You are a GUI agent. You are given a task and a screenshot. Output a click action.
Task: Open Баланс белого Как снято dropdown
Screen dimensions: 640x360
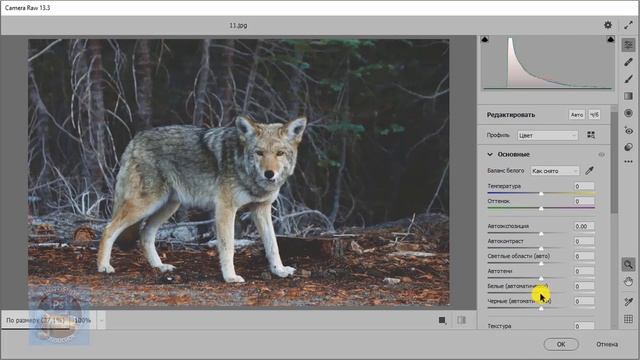click(555, 171)
